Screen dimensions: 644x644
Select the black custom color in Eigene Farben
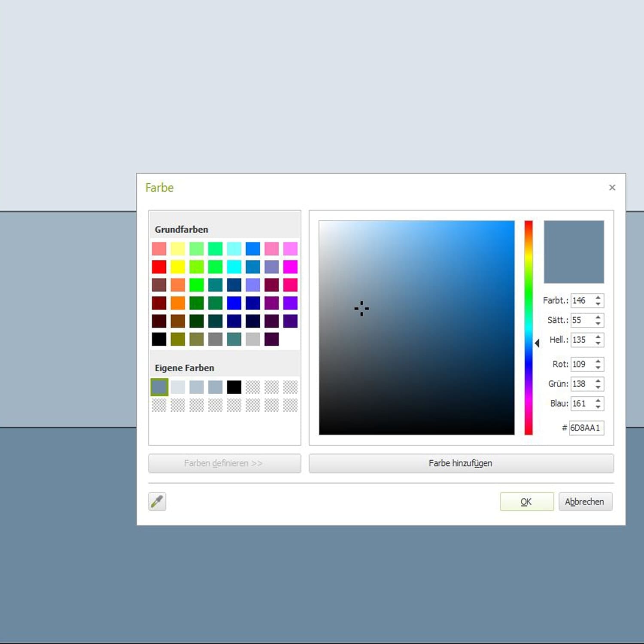[x=234, y=387]
